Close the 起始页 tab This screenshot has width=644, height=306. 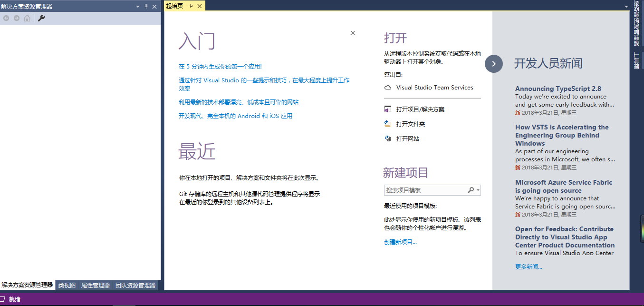pos(200,6)
